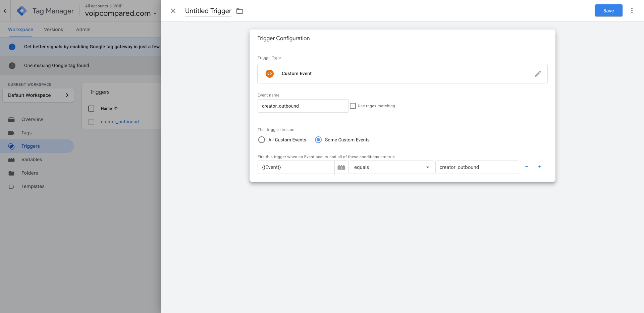Close the trigger editor with the X icon
The height and width of the screenshot is (313, 644).
(173, 11)
